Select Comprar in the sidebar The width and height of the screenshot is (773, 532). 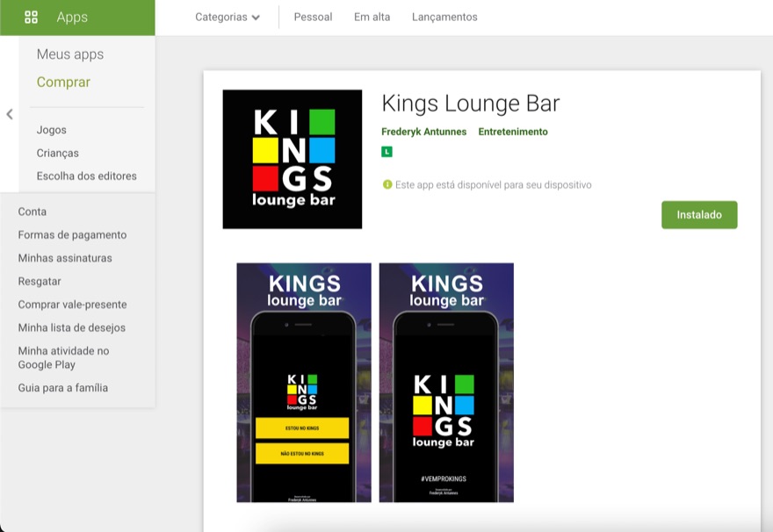pos(63,83)
